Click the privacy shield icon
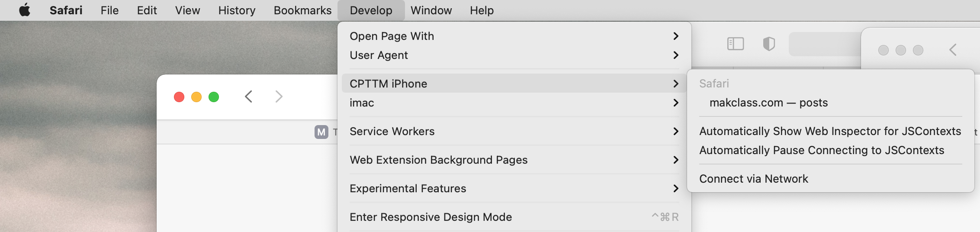The image size is (980, 232). pyautogui.click(x=768, y=44)
